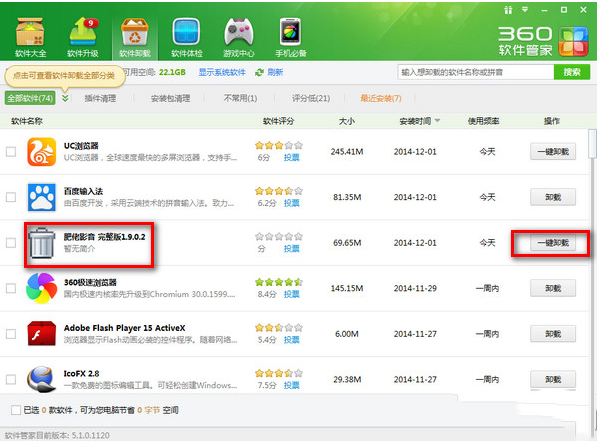Tick the 360极速浏览器 checkbox
The image size is (597, 441).
point(11,288)
